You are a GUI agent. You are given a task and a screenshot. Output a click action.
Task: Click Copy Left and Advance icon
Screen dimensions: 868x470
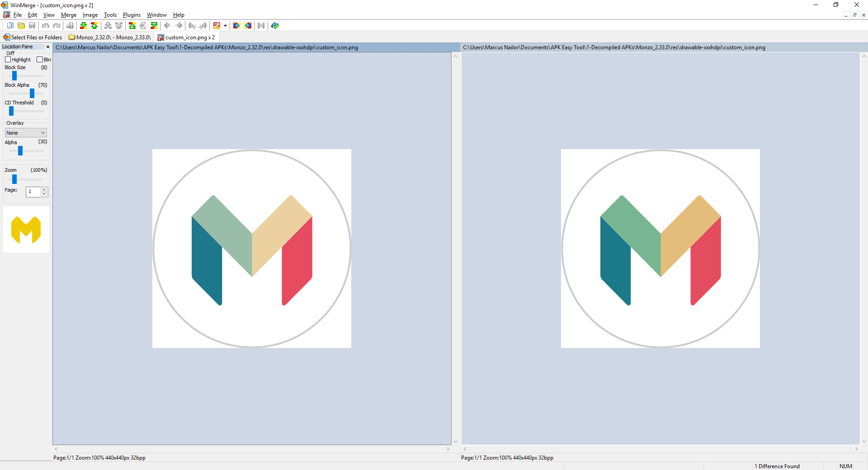pyautogui.click(x=203, y=26)
